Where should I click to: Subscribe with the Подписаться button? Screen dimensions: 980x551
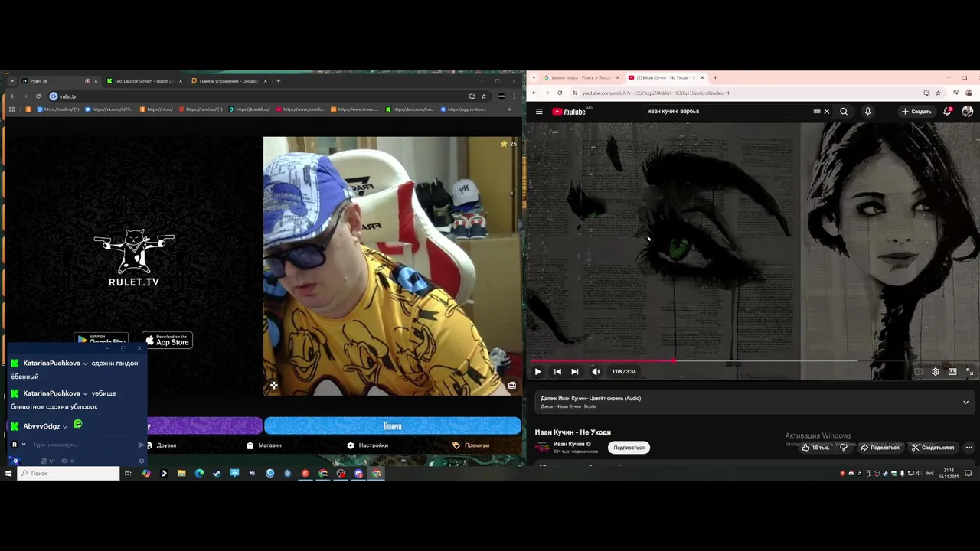pos(629,448)
